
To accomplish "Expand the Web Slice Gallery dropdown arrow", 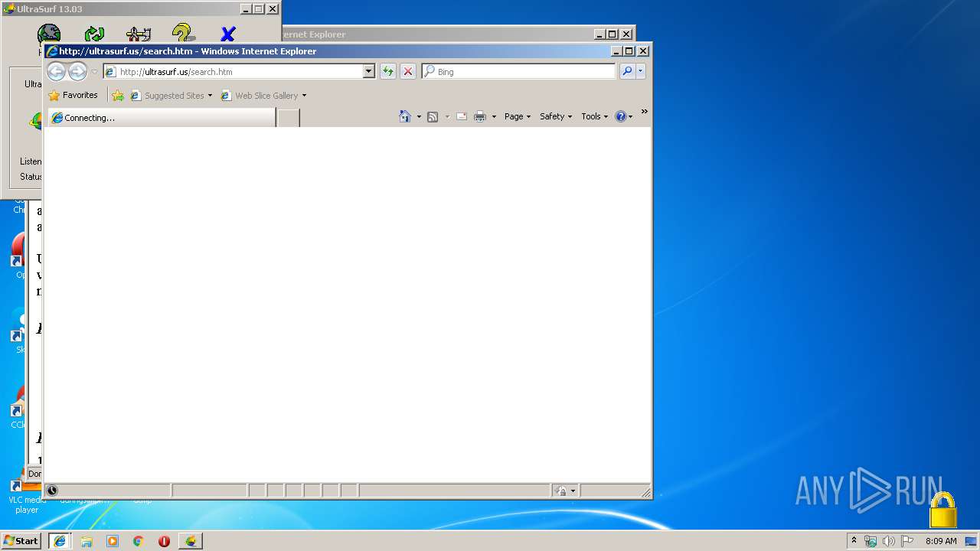I will 304,96.
